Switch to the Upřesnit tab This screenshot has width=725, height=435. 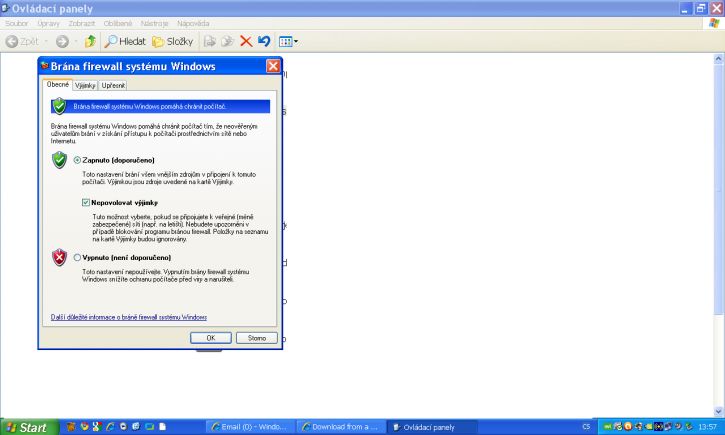click(x=113, y=86)
